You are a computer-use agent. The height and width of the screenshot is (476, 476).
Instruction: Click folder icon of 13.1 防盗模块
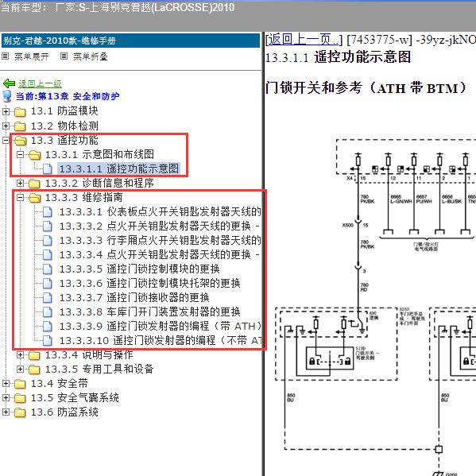(x=20, y=112)
